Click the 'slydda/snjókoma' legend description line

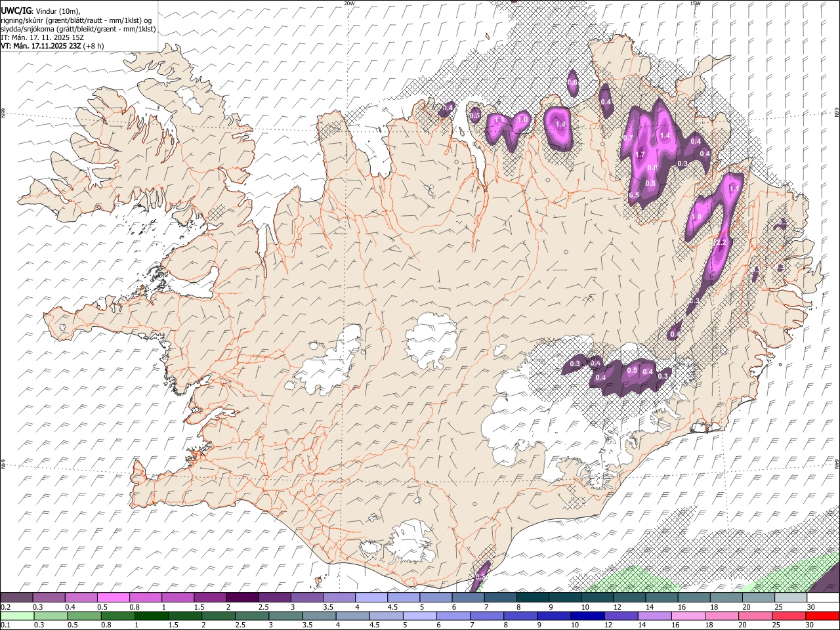(x=78, y=29)
